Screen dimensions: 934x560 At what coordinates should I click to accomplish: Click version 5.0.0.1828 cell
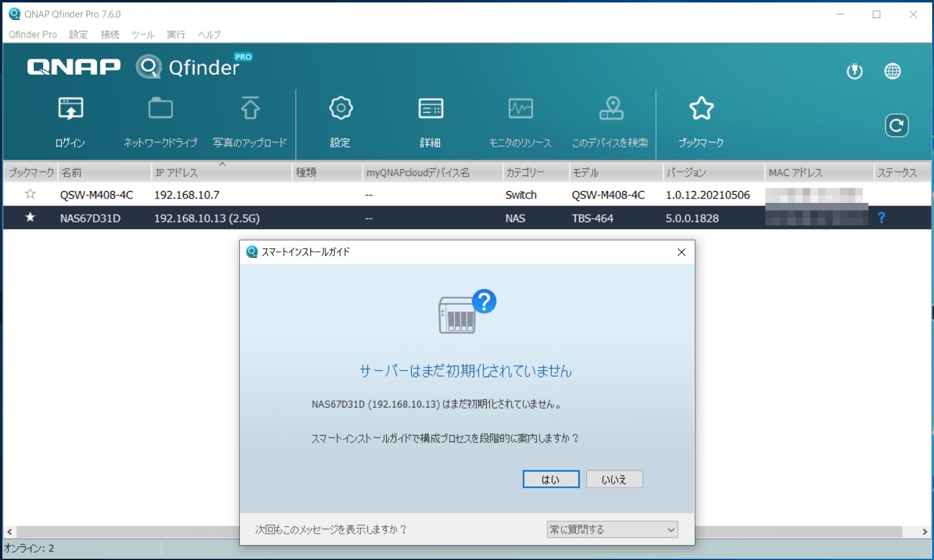click(x=692, y=218)
